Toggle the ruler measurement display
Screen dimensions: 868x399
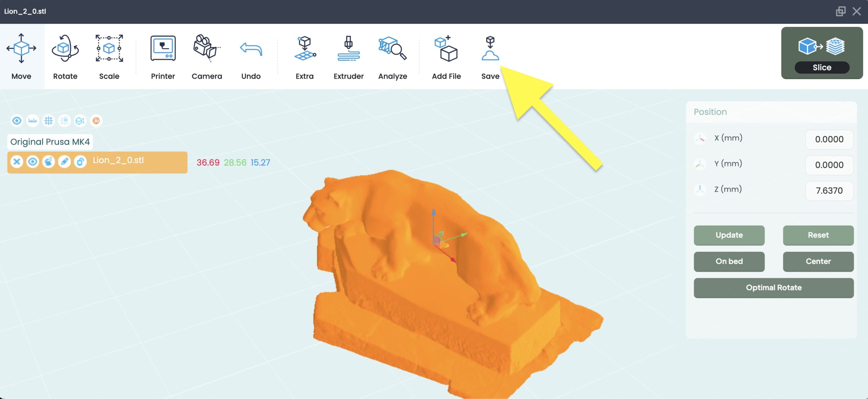pyautogui.click(x=33, y=120)
